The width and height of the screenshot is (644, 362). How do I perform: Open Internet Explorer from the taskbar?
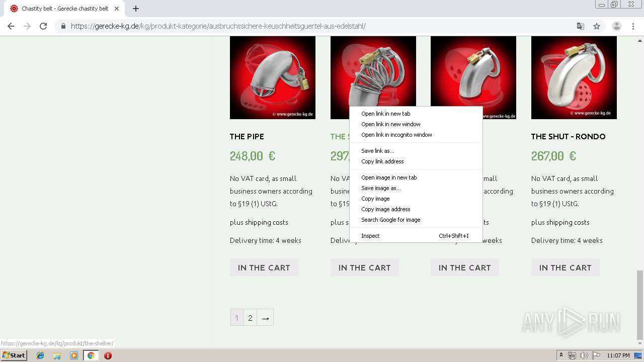(x=40, y=355)
